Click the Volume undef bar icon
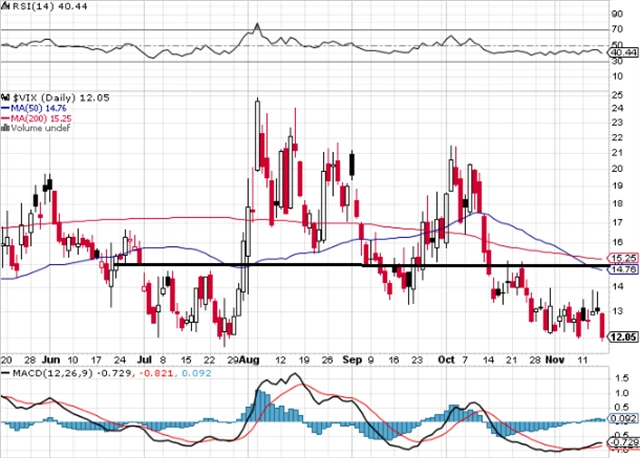The image size is (640, 458). tap(5, 128)
